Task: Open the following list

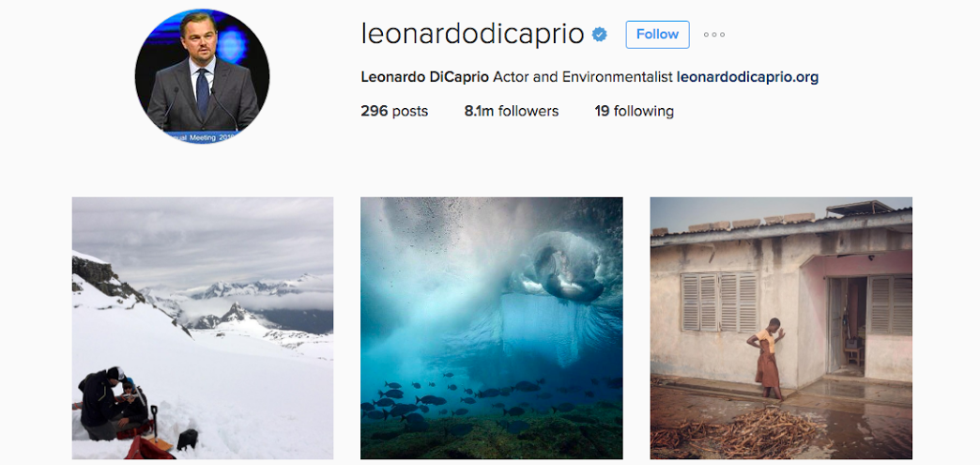Action: tap(635, 112)
